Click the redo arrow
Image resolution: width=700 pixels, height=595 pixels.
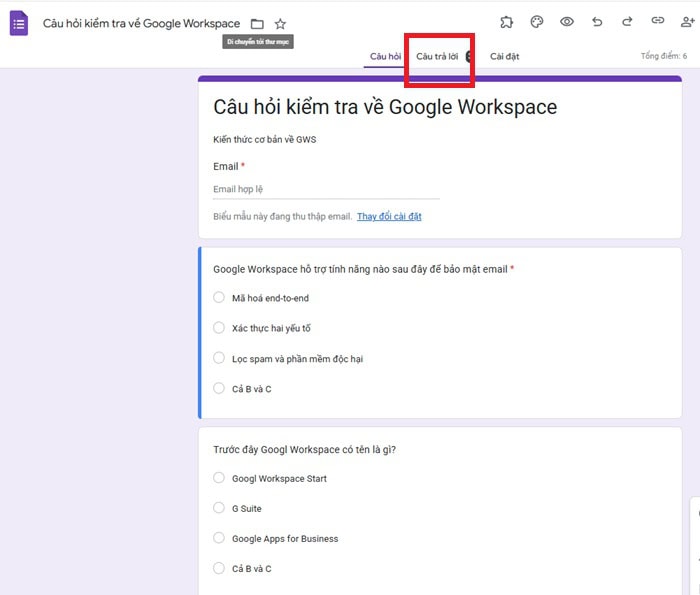(627, 22)
